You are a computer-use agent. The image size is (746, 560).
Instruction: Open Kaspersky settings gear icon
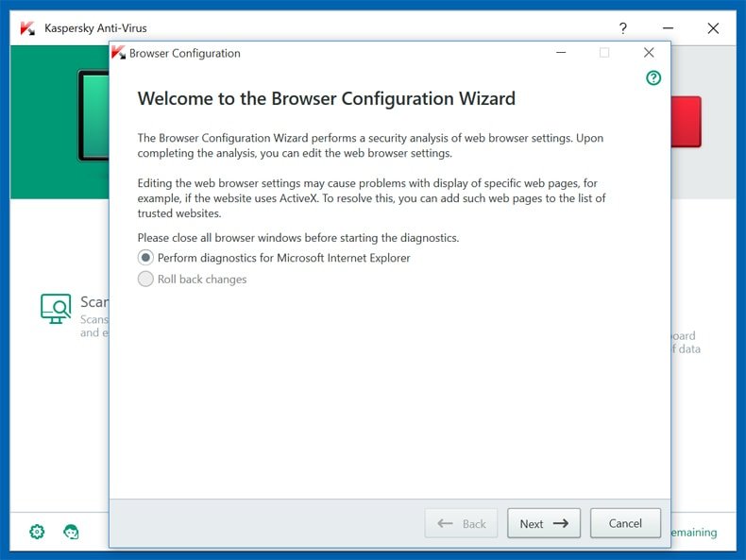pos(37,532)
